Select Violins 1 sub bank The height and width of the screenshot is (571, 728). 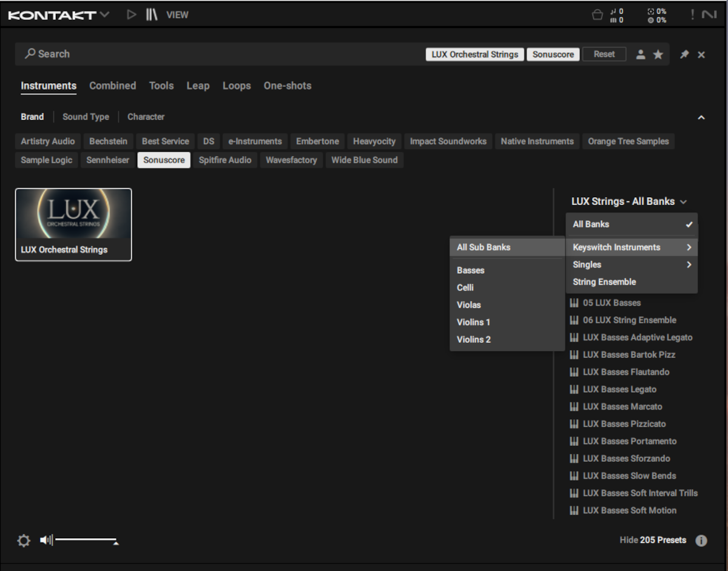pos(473,322)
